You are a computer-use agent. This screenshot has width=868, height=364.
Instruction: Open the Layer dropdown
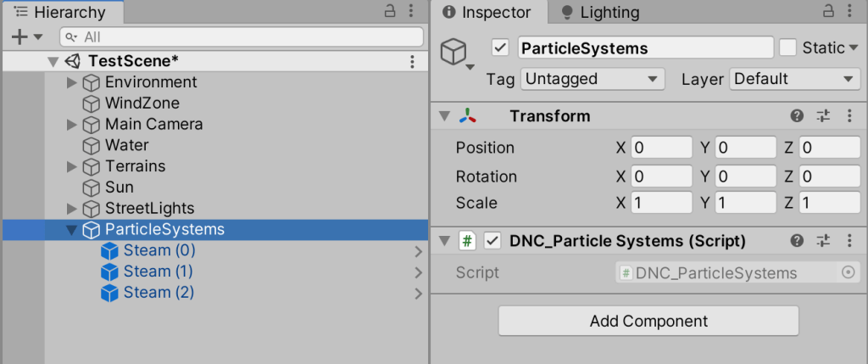click(793, 79)
